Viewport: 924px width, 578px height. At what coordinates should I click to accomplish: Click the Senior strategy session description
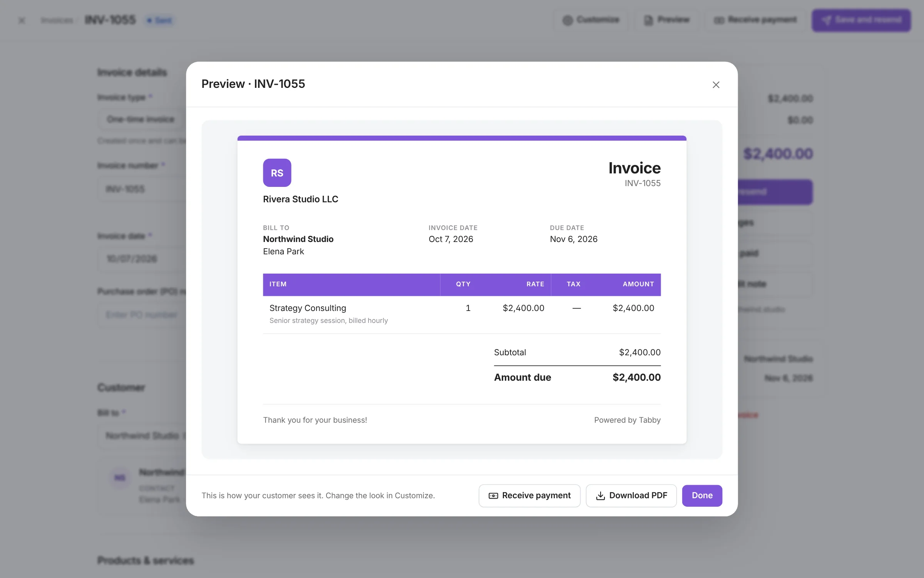[328, 321]
